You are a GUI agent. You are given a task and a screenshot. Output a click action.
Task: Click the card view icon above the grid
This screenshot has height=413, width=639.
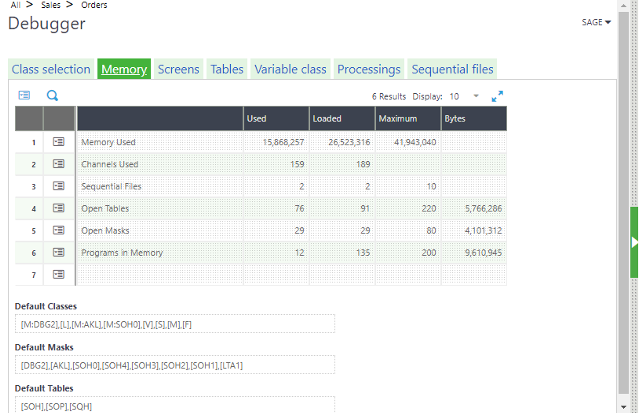tap(24, 96)
